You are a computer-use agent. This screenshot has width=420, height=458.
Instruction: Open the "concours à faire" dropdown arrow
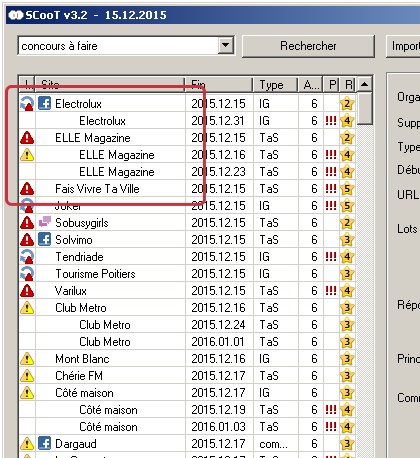[x=226, y=45]
